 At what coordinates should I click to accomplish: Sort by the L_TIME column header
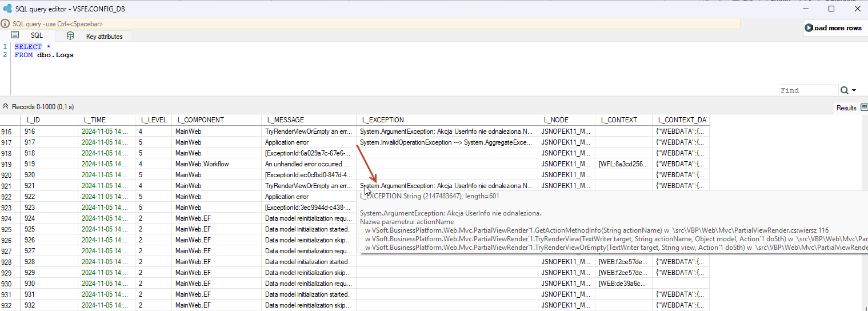(106, 120)
